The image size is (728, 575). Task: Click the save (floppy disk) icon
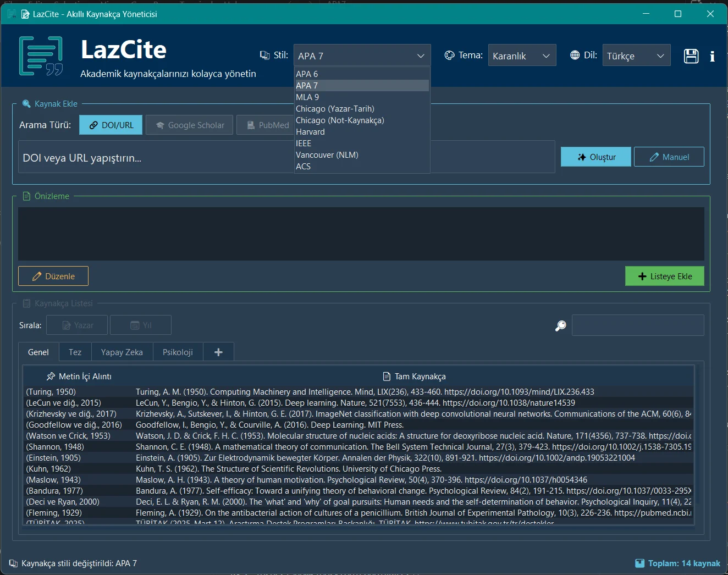[x=691, y=56]
